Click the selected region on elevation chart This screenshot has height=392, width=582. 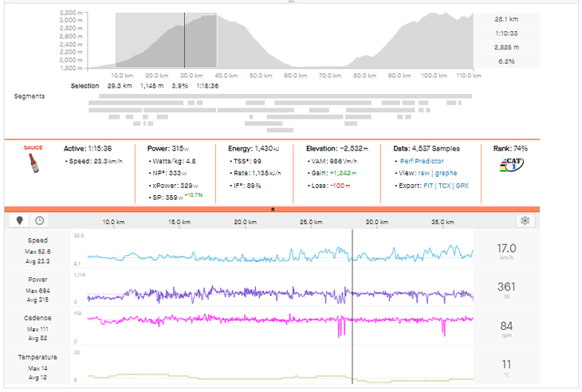(166, 40)
